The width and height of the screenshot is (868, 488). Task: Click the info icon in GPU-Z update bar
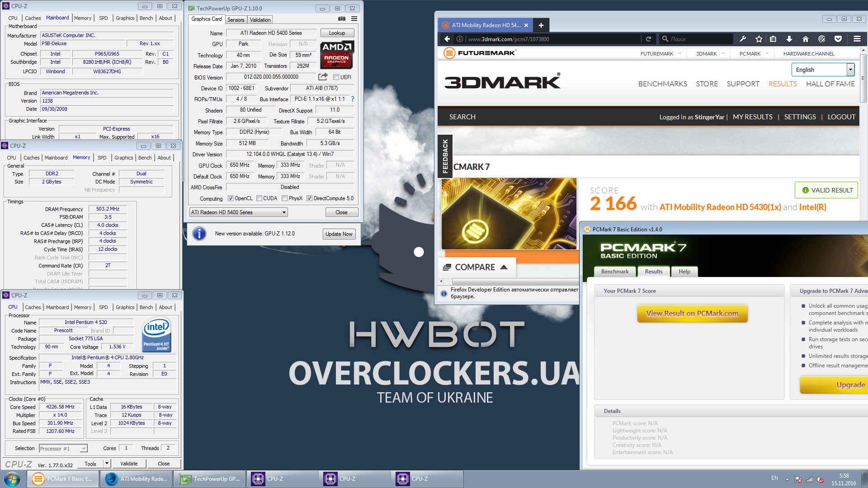pyautogui.click(x=199, y=234)
